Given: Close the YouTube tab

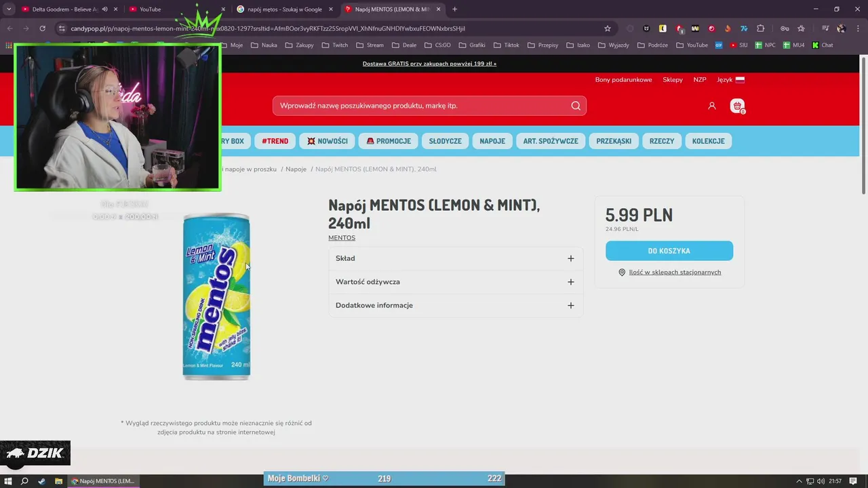Looking at the screenshot, I should [223, 9].
